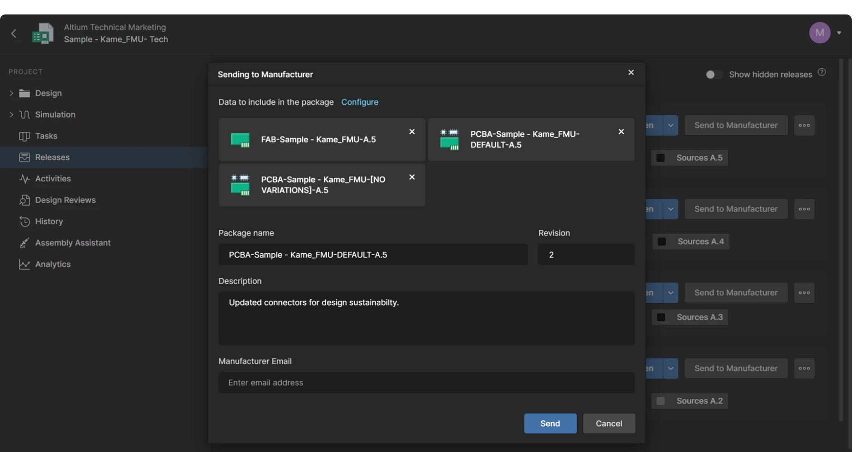Edit the Package name field
Viewport: 868px width, 452px height.
(x=373, y=254)
